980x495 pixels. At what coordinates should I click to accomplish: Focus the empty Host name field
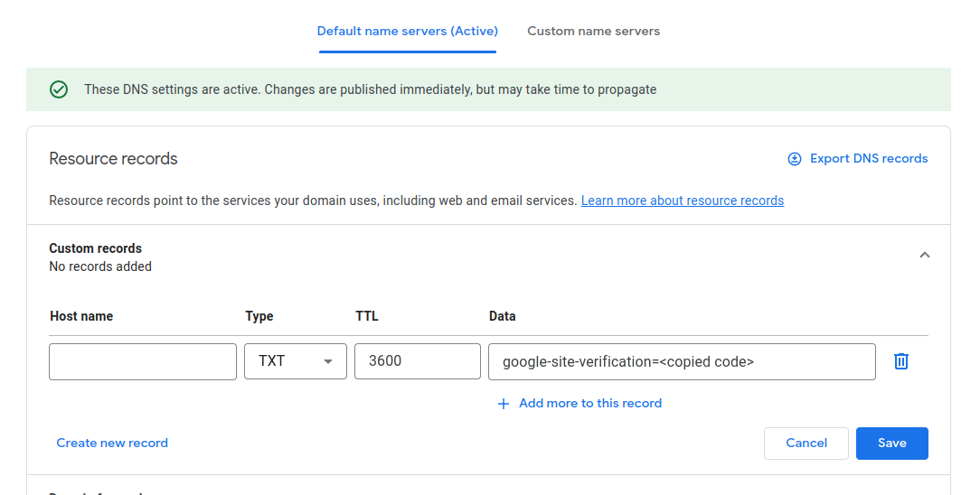[x=143, y=361]
